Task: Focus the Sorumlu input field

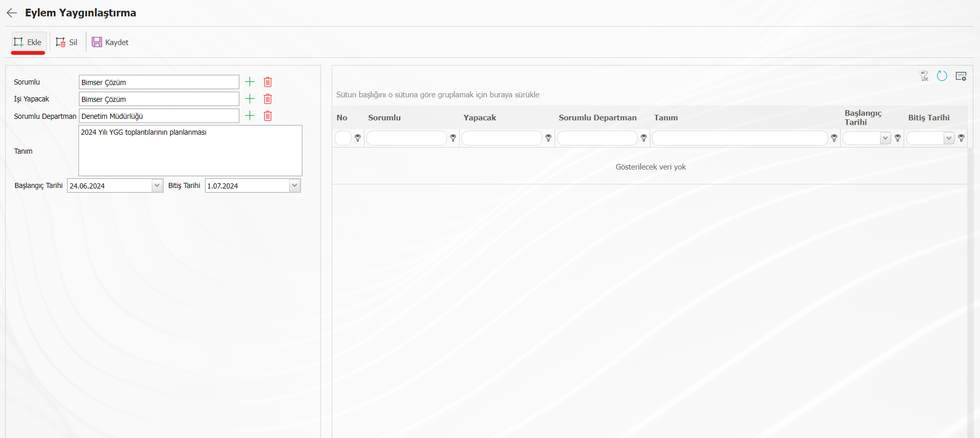Action: [x=159, y=82]
